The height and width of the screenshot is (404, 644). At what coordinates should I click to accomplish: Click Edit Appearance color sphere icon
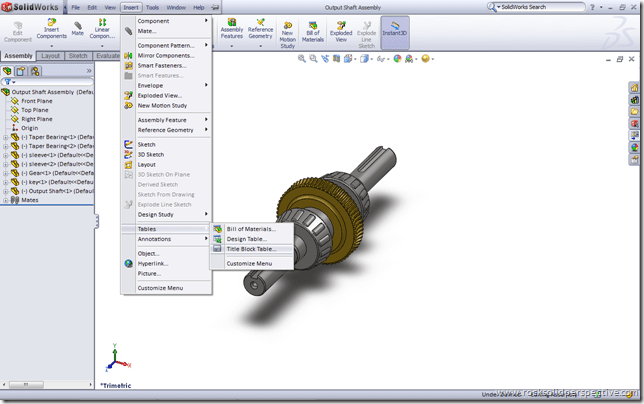397,59
